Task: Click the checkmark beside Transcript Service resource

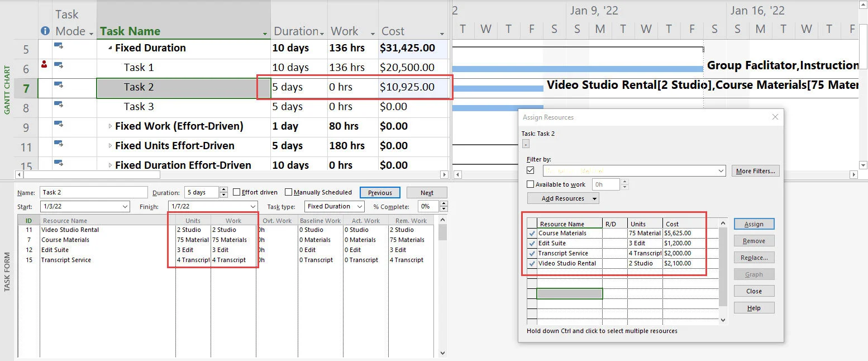Action: [x=531, y=253]
